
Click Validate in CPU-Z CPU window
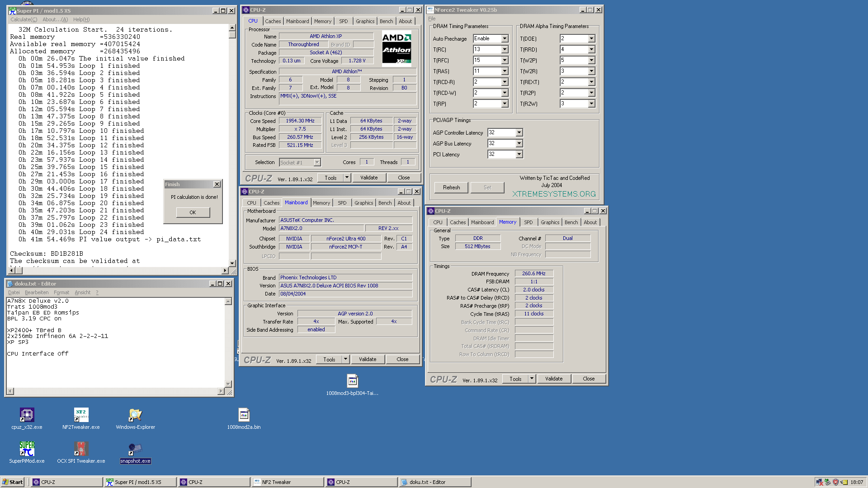point(369,178)
